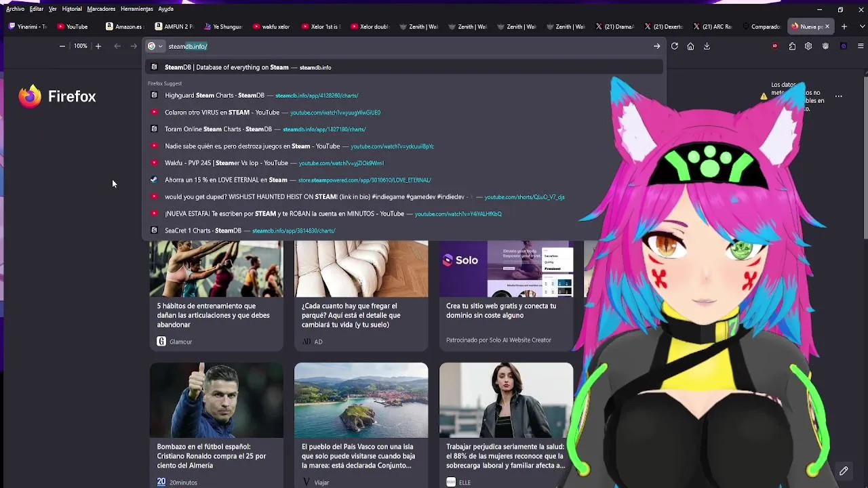868x488 pixels.
Task: Open the settings gear icon in toolbar
Action: pos(808,46)
